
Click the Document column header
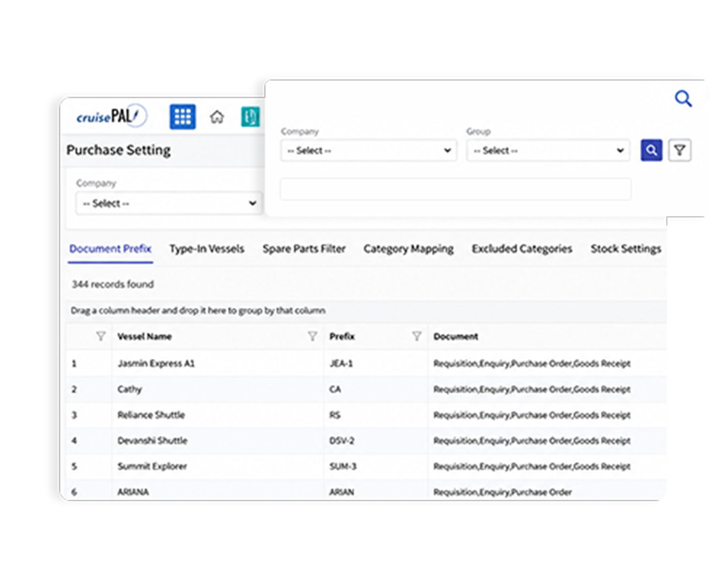pyautogui.click(x=456, y=337)
